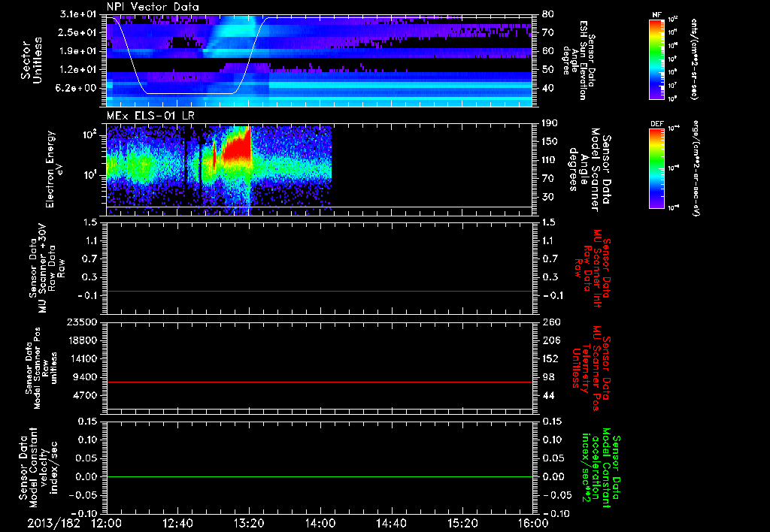
Task: Click the 16:00 time axis label
Action: click(533, 523)
